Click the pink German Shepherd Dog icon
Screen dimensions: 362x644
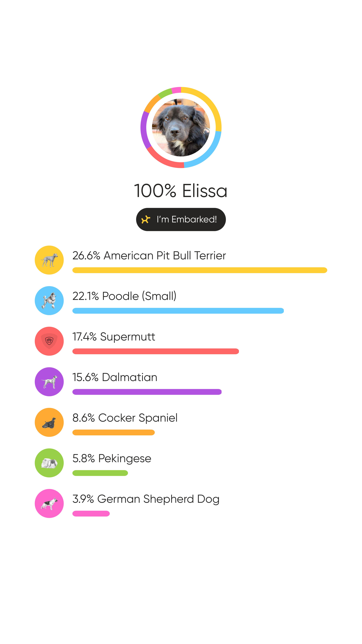pos(49,503)
